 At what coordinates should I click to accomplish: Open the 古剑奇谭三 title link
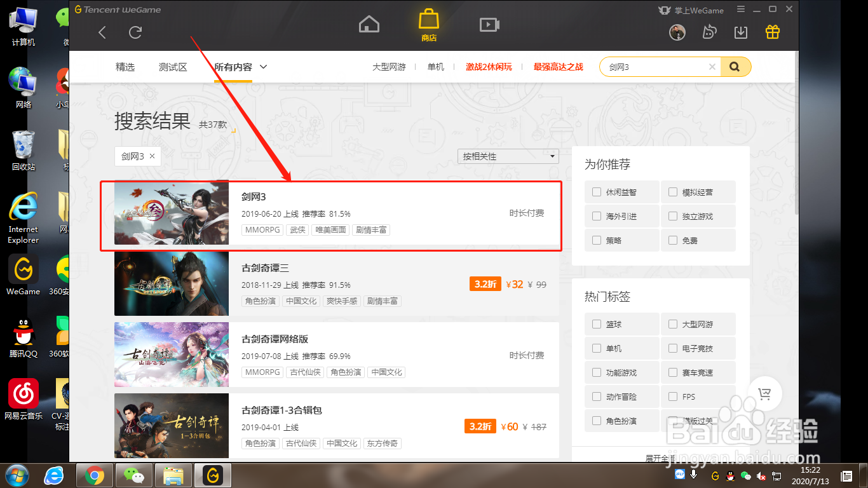(x=265, y=268)
